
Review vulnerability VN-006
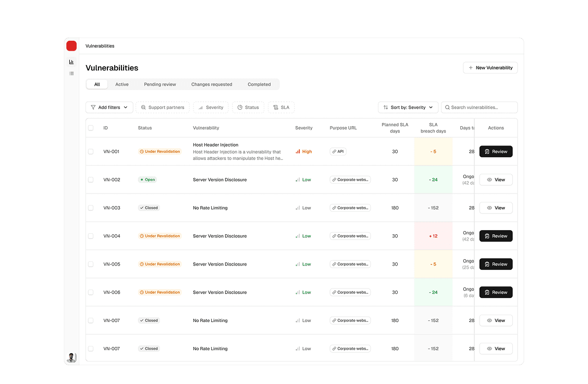pyautogui.click(x=496, y=292)
